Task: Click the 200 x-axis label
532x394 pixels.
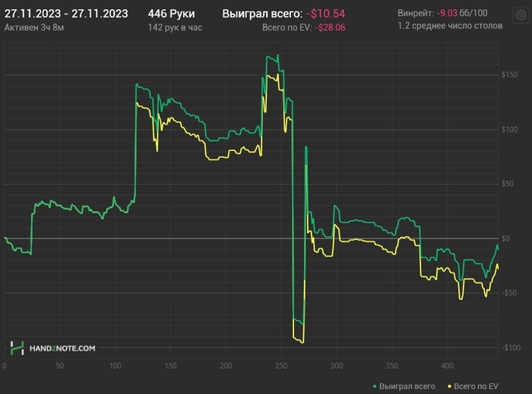Action: (226, 366)
